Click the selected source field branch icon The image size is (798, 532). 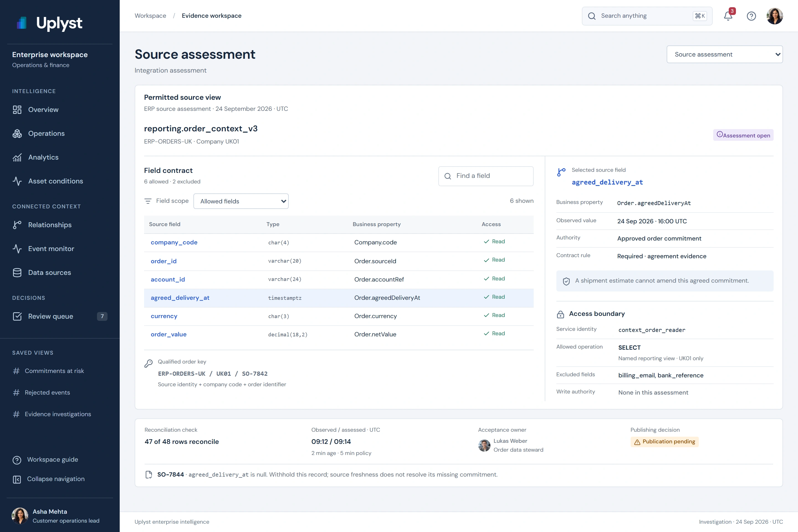coord(561,172)
